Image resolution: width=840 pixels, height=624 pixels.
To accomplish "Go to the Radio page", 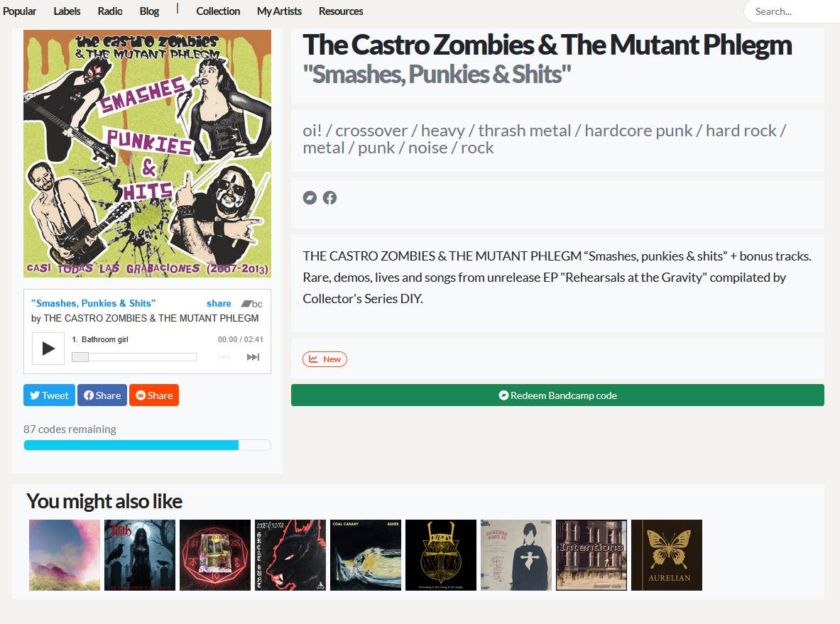I will click(x=110, y=11).
